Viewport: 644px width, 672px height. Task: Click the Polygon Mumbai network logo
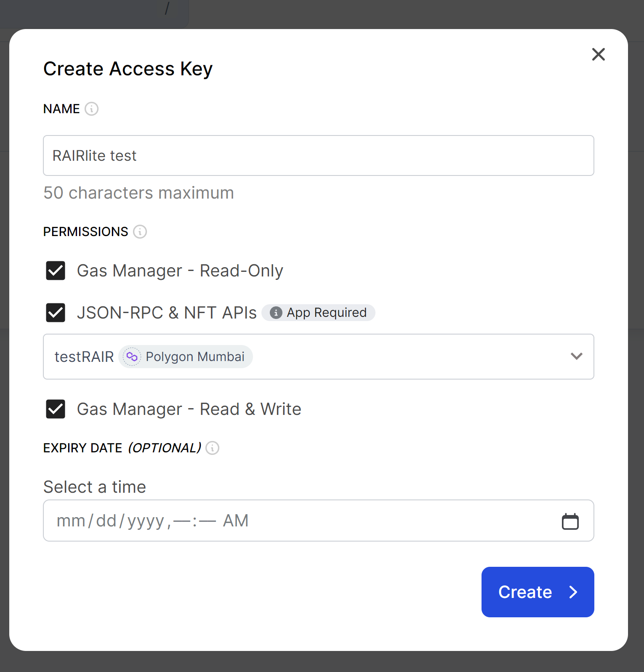point(132,357)
